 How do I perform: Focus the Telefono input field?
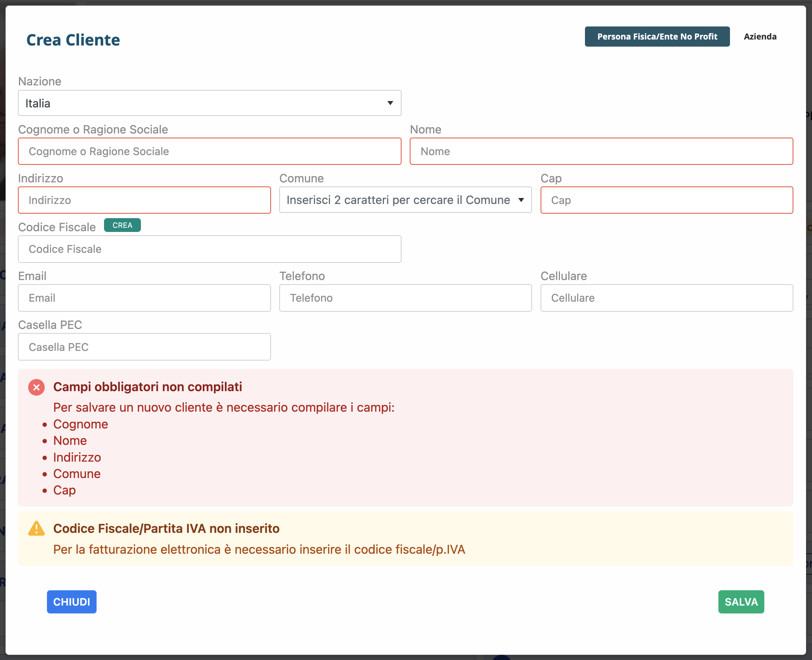point(405,298)
